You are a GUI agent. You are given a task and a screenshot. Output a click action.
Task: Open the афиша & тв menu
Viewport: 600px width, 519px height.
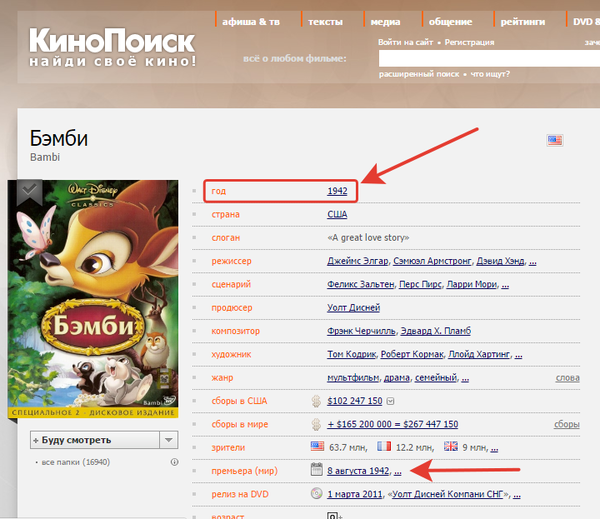tap(251, 22)
